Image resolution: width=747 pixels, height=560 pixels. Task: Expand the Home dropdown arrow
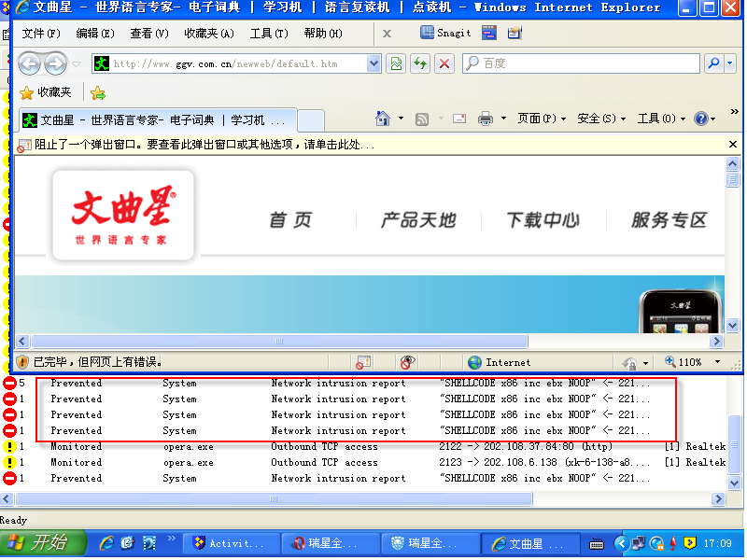point(401,119)
